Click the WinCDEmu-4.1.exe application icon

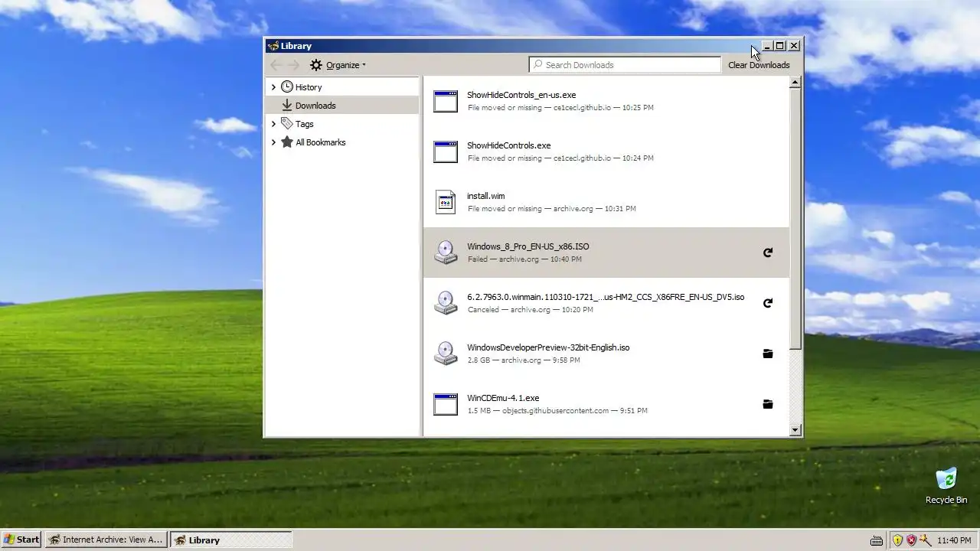pos(446,404)
